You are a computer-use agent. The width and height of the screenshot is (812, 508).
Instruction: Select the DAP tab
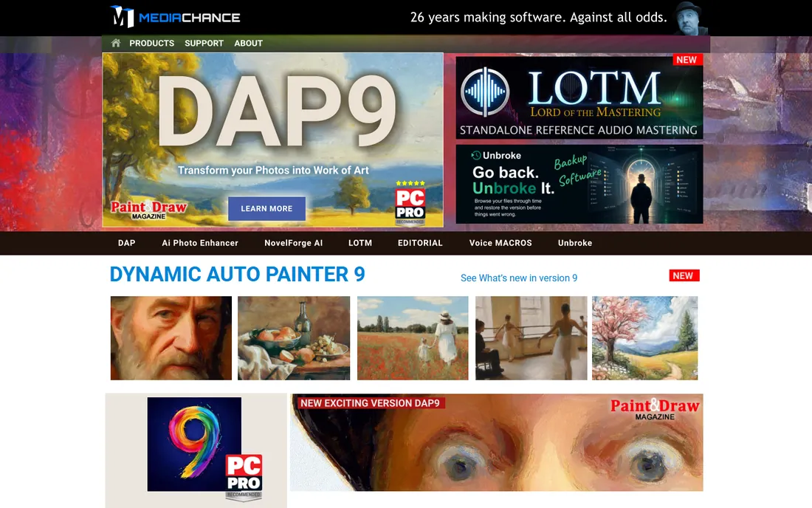(x=126, y=243)
